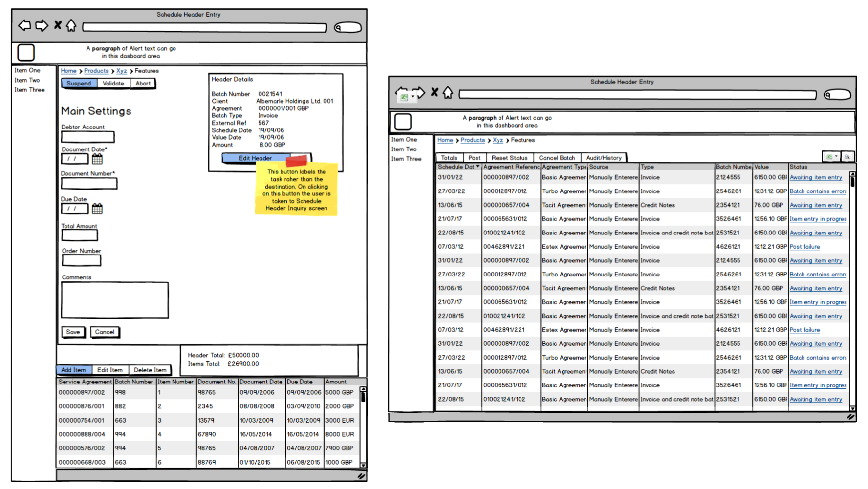Click the sort arrow on the Schedule Date column header

(x=477, y=167)
